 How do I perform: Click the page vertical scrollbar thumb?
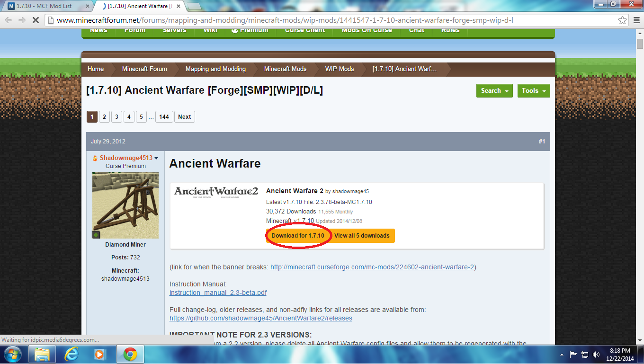point(640,44)
